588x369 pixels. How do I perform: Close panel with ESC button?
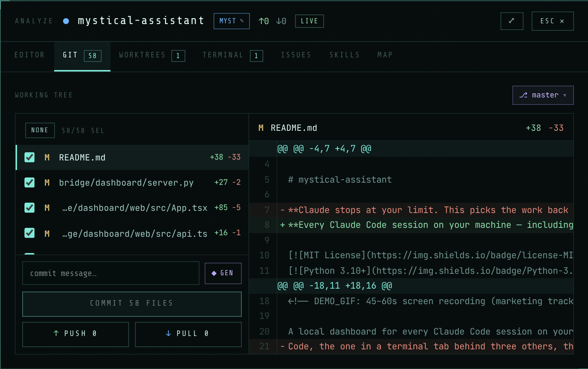pos(552,21)
